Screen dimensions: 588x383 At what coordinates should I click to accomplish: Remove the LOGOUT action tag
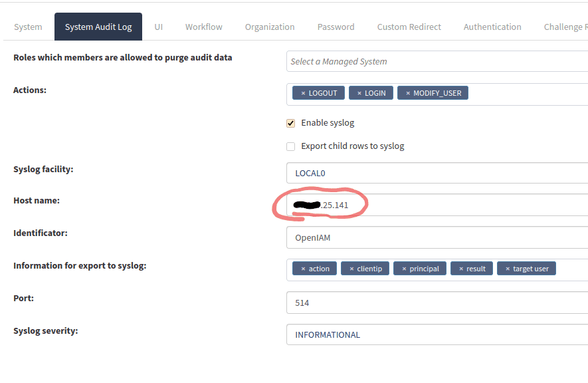click(x=303, y=93)
